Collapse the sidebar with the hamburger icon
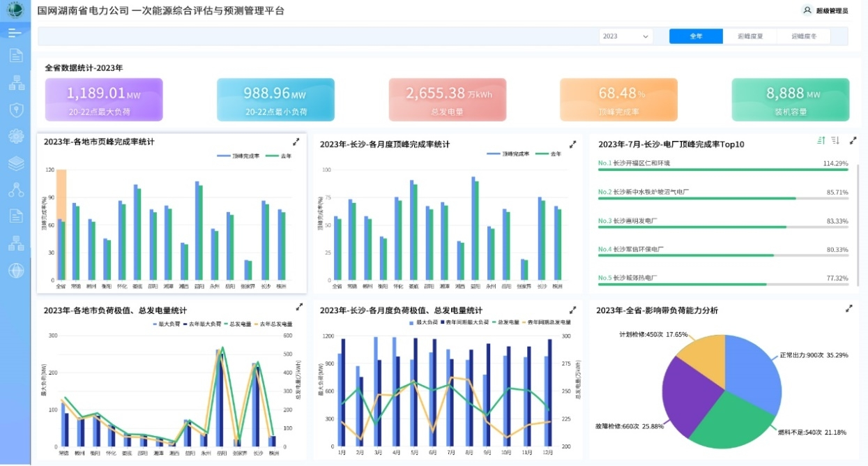The image size is (868, 466). [15, 31]
